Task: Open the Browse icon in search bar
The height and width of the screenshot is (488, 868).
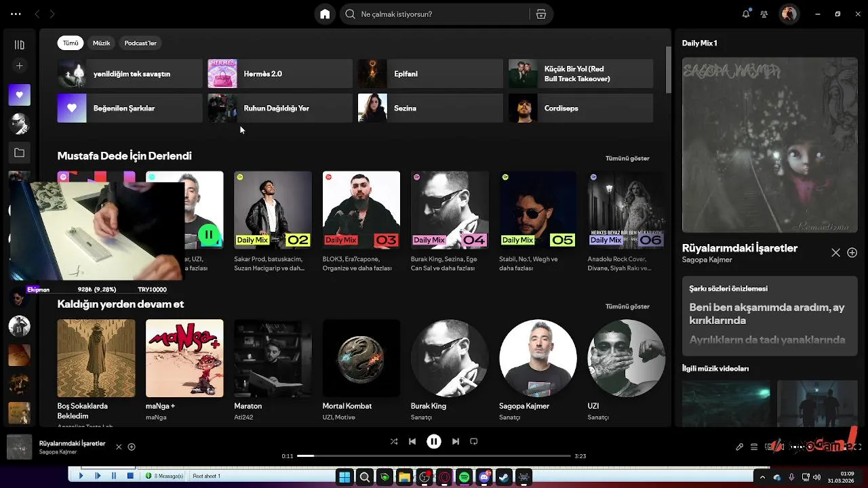Action: 540,14
